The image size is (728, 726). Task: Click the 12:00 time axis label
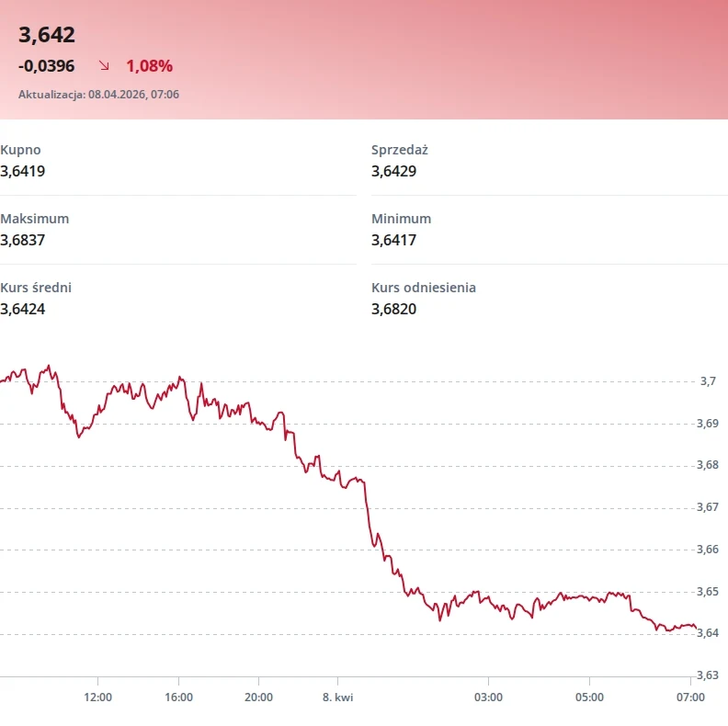97,698
